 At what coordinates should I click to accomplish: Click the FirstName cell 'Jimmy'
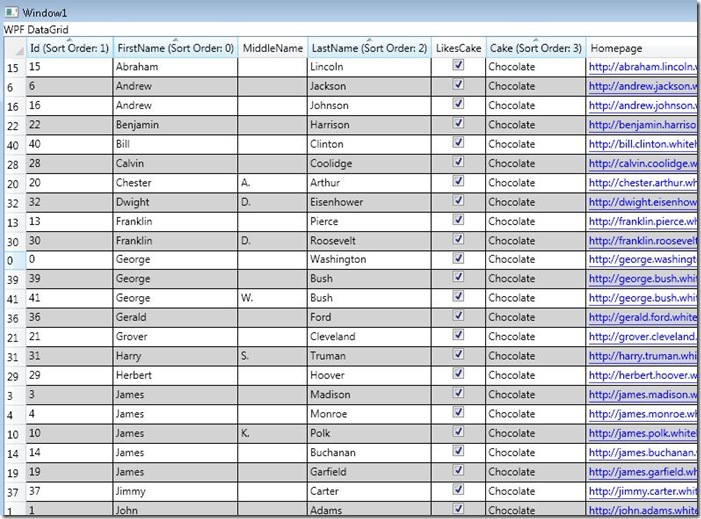[x=175, y=491]
